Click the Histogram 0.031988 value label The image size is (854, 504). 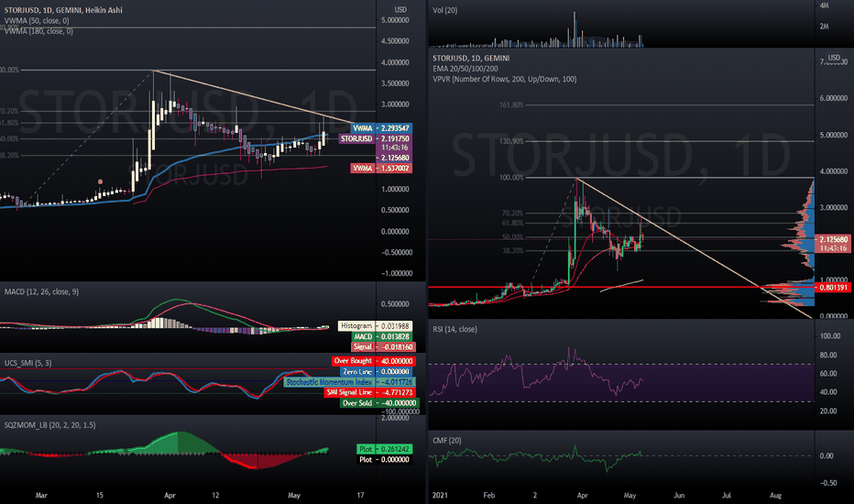pos(376,326)
